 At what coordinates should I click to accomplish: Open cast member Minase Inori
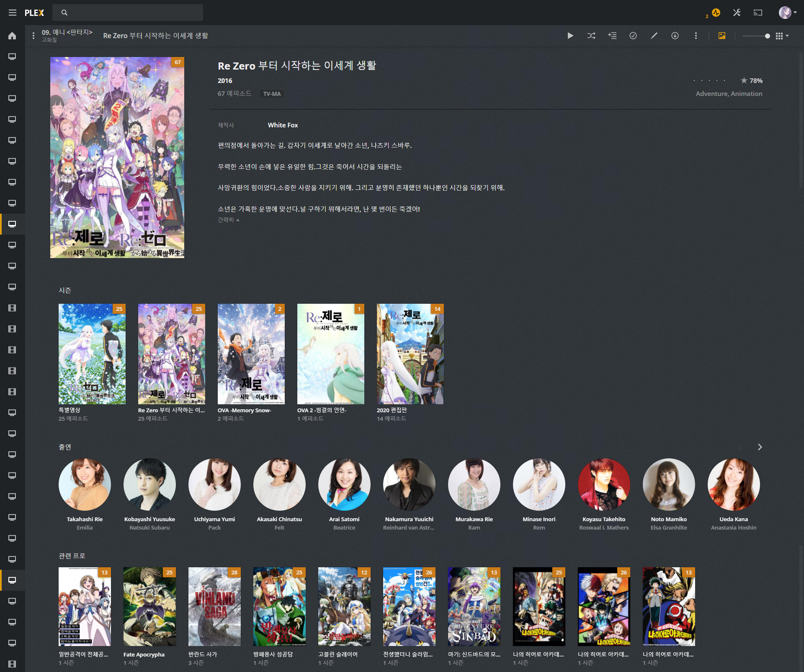tap(539, 484)
